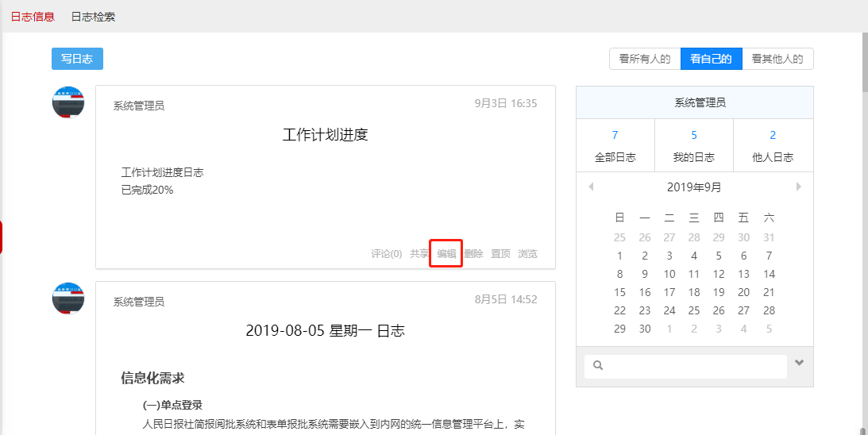Viewport: 868px width, 435px height.
Task: Open 全部日志 count of 7
Action: tap(615, 145)
